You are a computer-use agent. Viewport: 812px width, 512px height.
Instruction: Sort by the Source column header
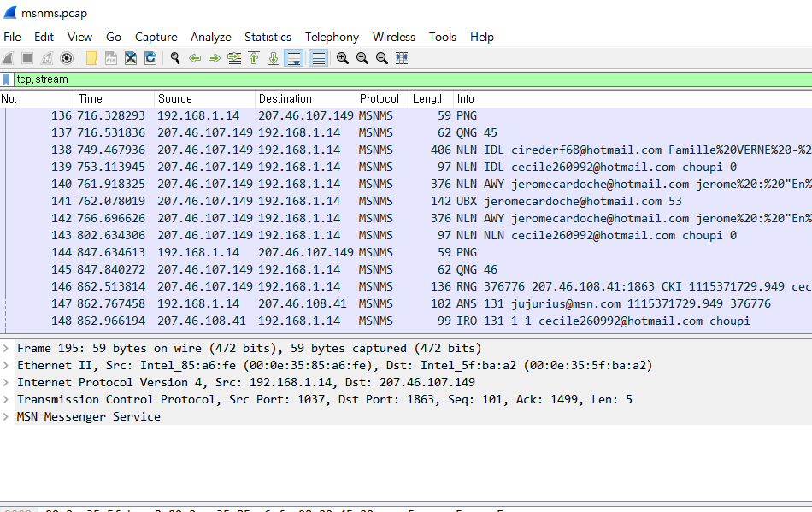[x=204, y=98]
